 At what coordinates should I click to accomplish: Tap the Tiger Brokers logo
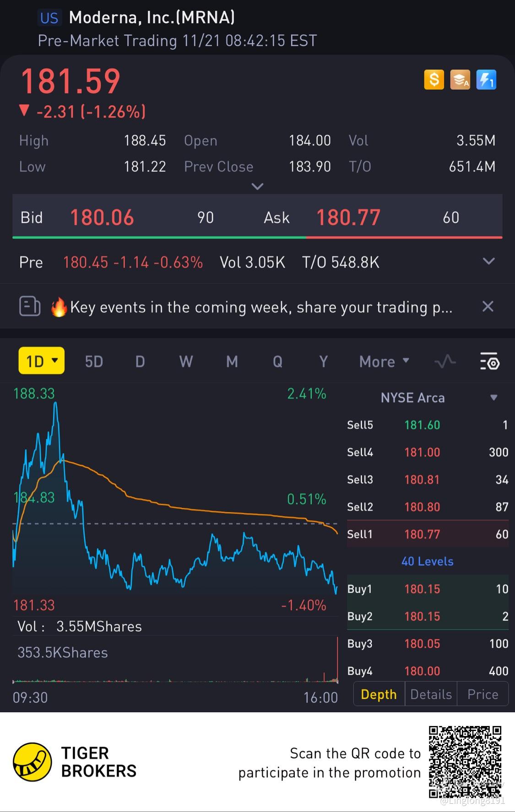pos(75,762)
